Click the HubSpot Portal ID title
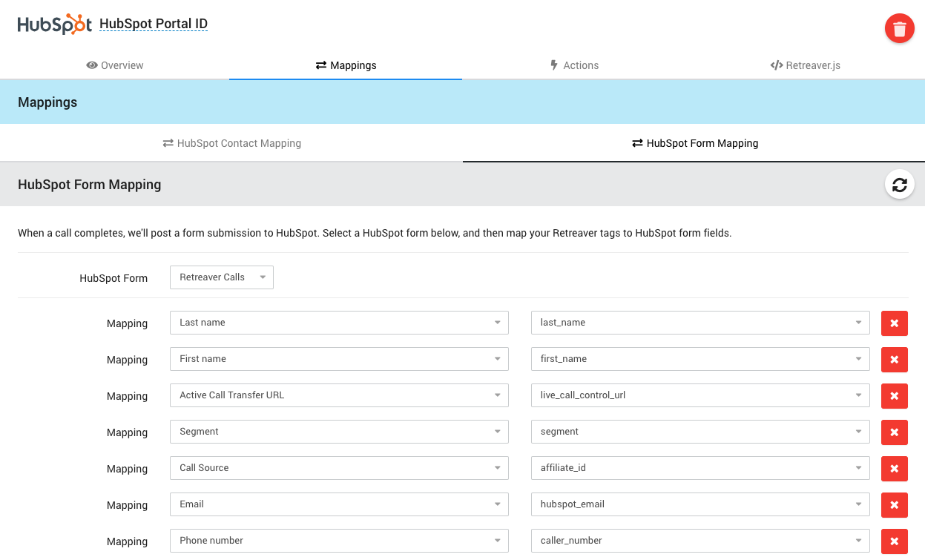Screen dimensions: 925x560 154,24
